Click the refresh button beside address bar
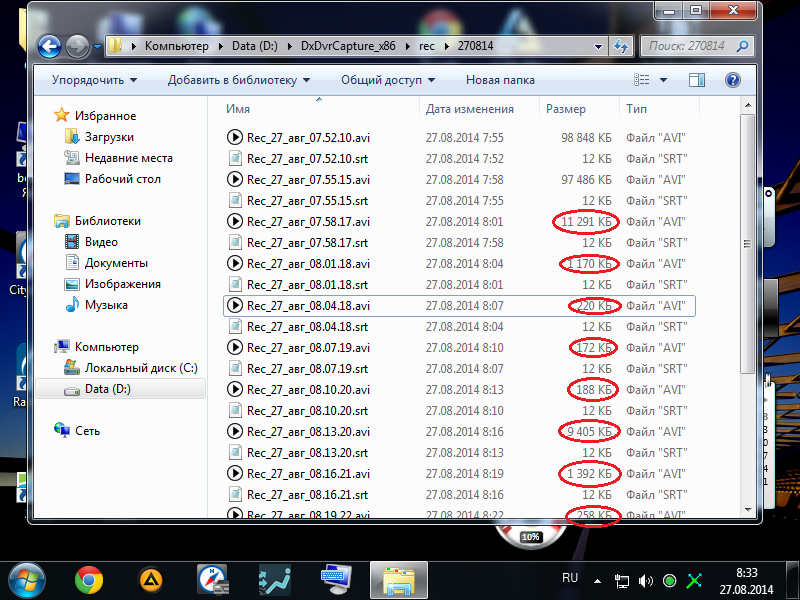This screenshot has width=800, height=600. pos(622,46)
